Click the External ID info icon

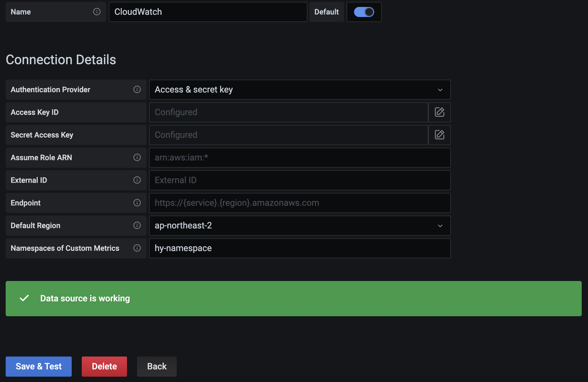coord(137,180)
